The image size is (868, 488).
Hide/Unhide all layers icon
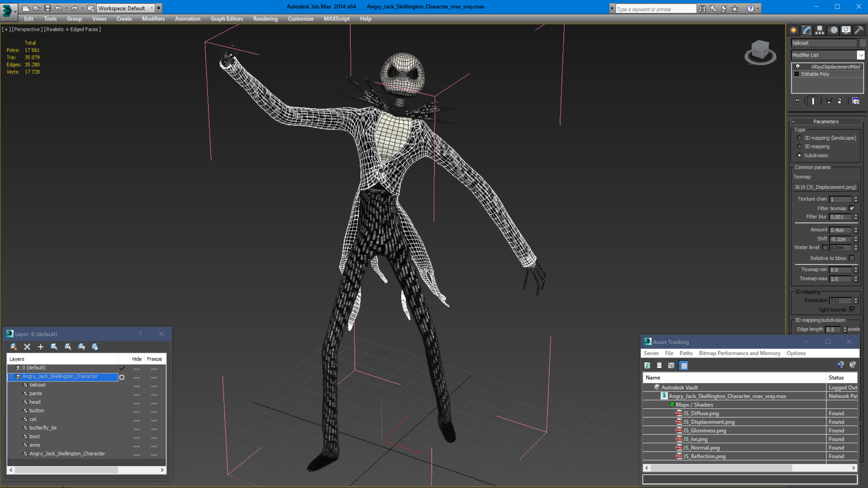point(81,346)
